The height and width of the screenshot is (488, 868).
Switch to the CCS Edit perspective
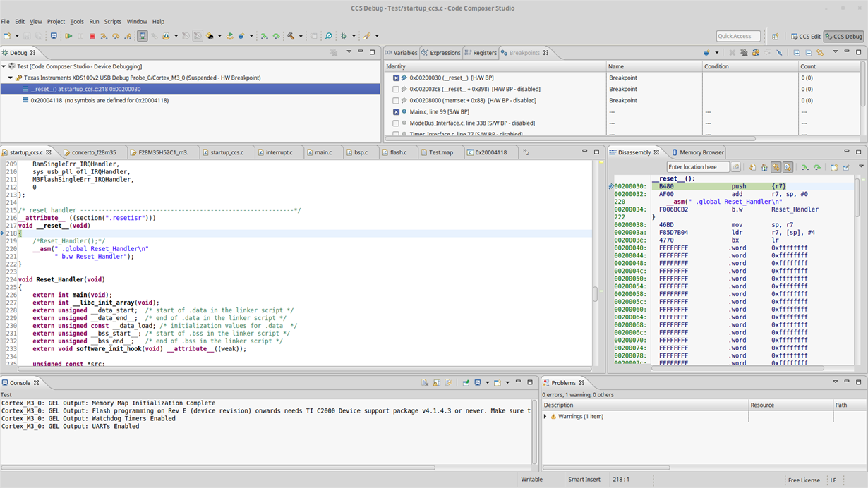pos(804,36)
